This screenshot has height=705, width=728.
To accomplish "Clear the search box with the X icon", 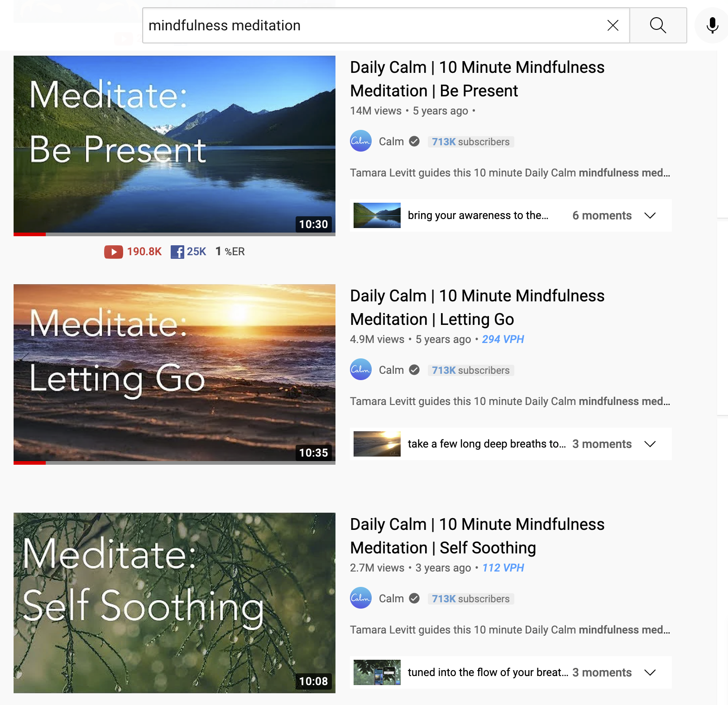I will (613, 25).
